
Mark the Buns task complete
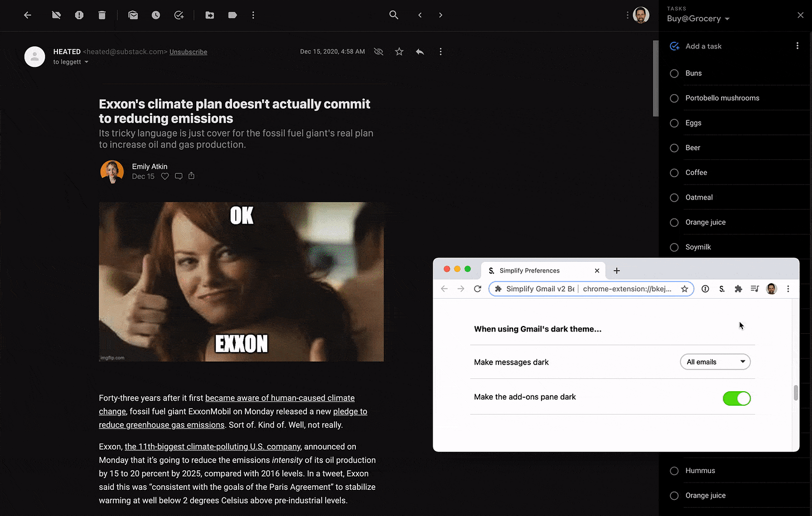(x=674, y=74)
